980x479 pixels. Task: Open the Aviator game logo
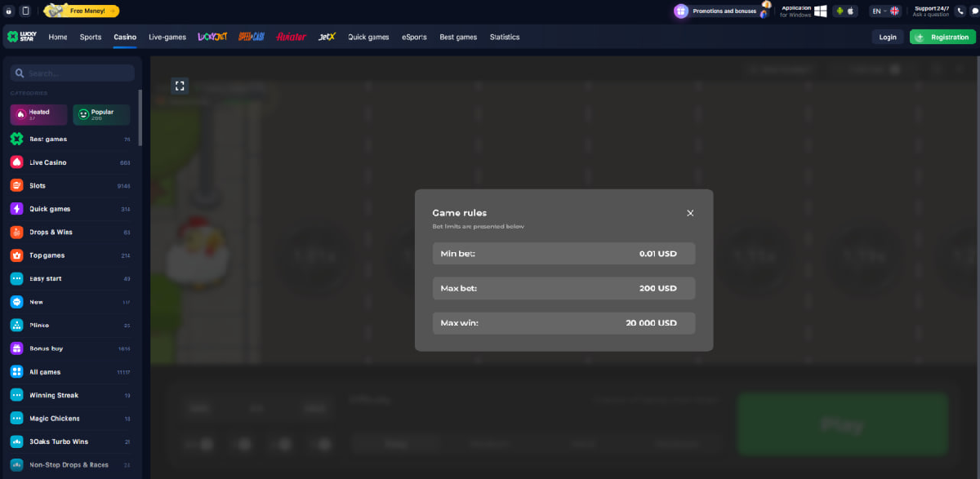(291, 37)
